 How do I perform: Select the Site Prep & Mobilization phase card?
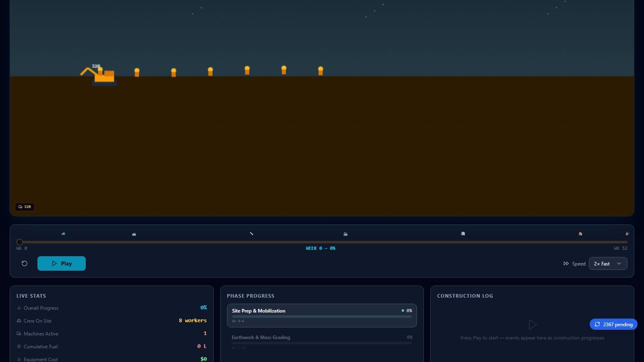coord(322,315)
